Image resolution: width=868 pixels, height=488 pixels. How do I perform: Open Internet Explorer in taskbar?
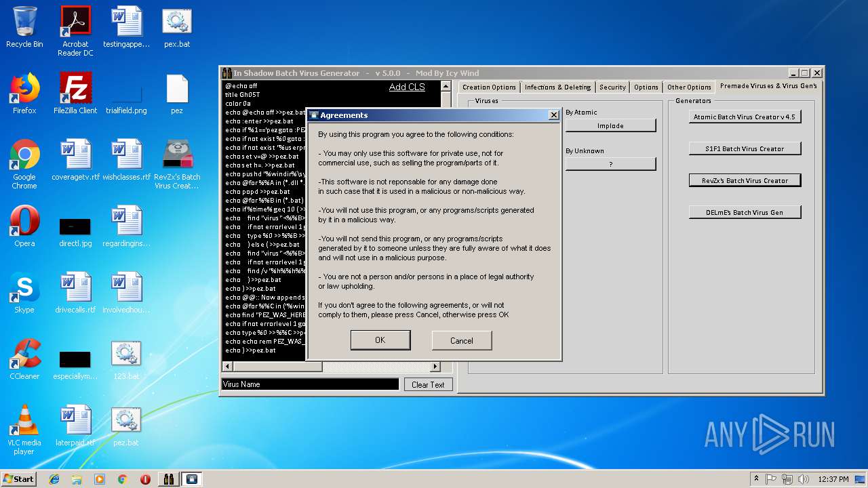click(54, 479)
